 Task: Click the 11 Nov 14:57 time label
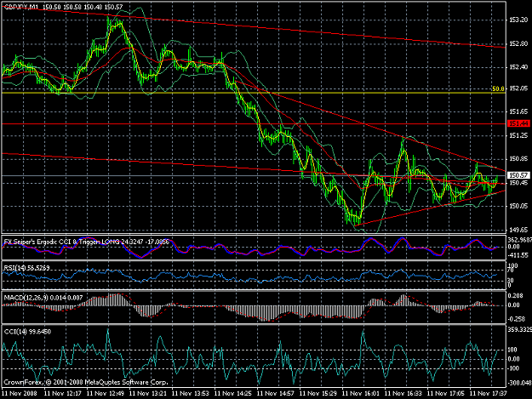[276, 394]
